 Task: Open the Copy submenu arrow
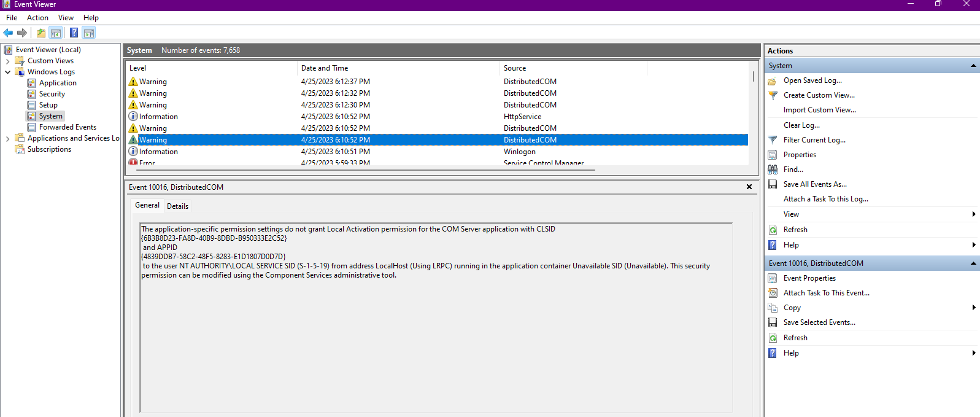974,308
